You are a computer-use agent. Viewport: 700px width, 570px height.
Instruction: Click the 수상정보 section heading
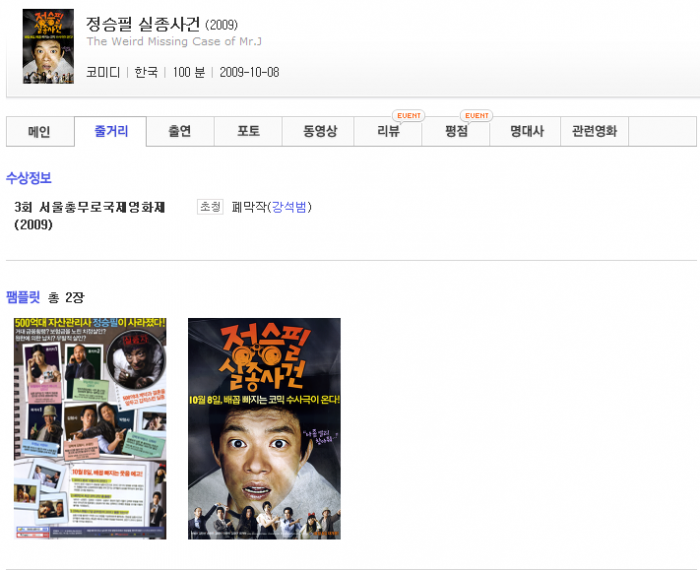[28, 178]
